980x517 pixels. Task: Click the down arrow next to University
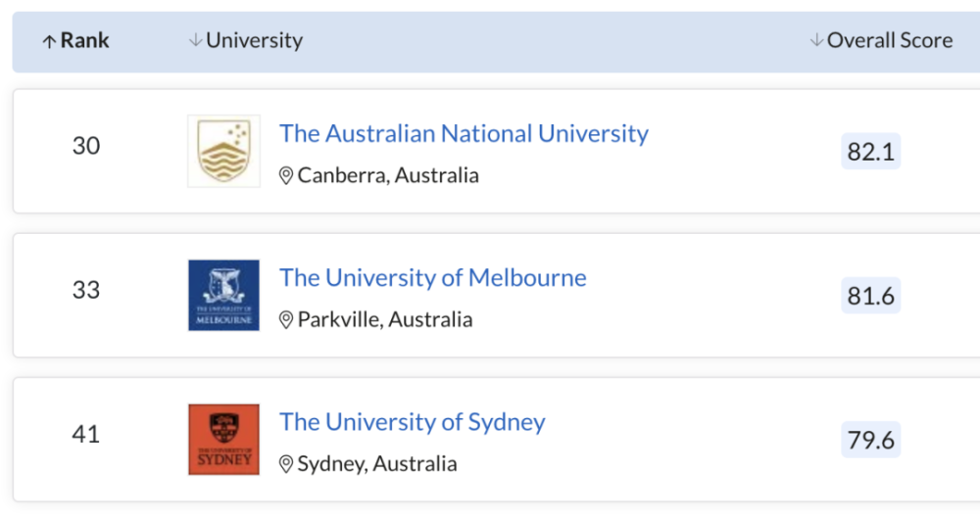(x=196, y=40)
